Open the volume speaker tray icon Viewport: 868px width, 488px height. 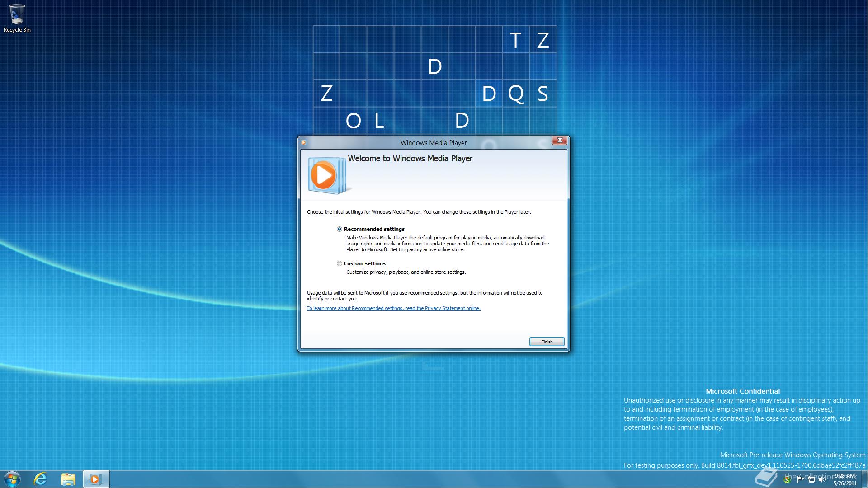[822, 480]
